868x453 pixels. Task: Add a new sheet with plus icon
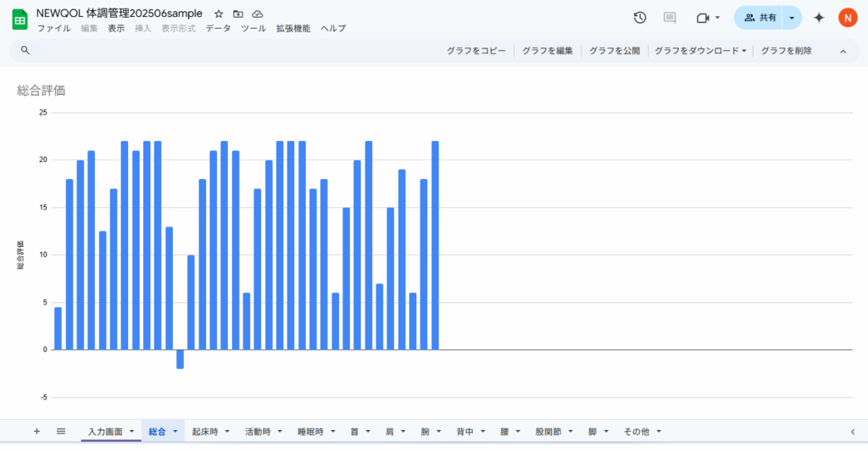click(36, 432)
